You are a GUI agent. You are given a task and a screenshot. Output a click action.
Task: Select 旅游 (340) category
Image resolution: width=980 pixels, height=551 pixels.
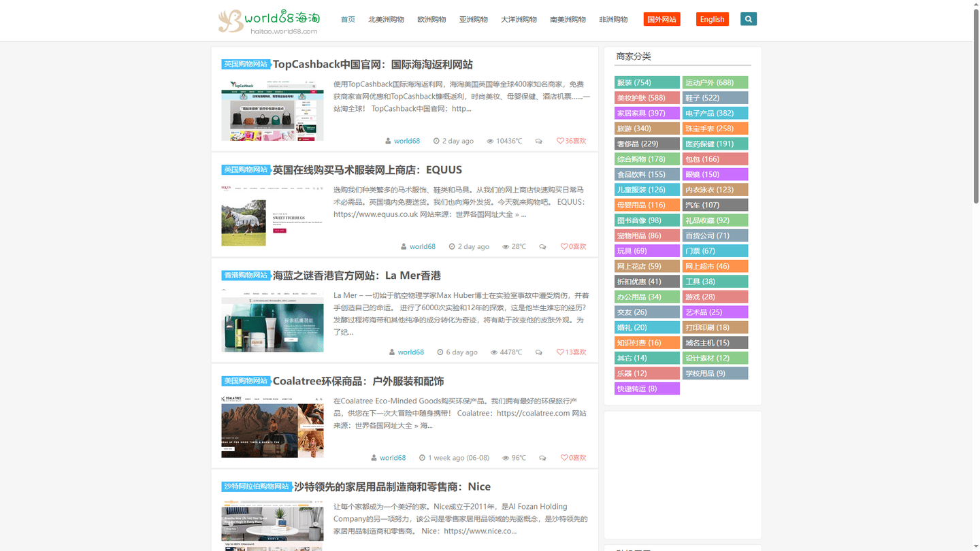click(647, 129)
